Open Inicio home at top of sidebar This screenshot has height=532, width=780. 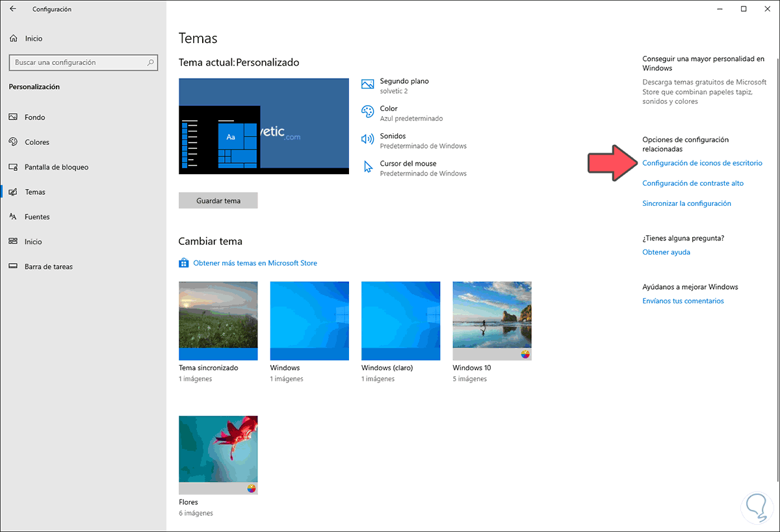[x=26, y=38]
